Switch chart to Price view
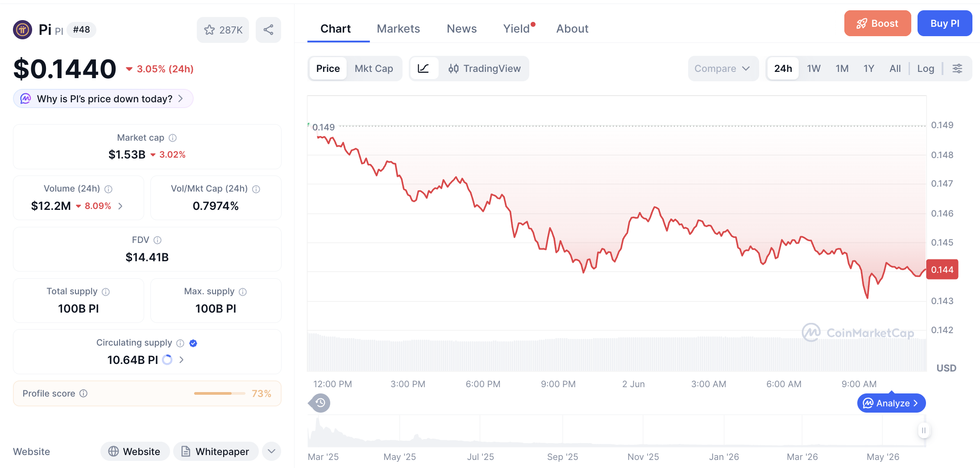This screenshot has width=980, height=468. pos(328,68)
